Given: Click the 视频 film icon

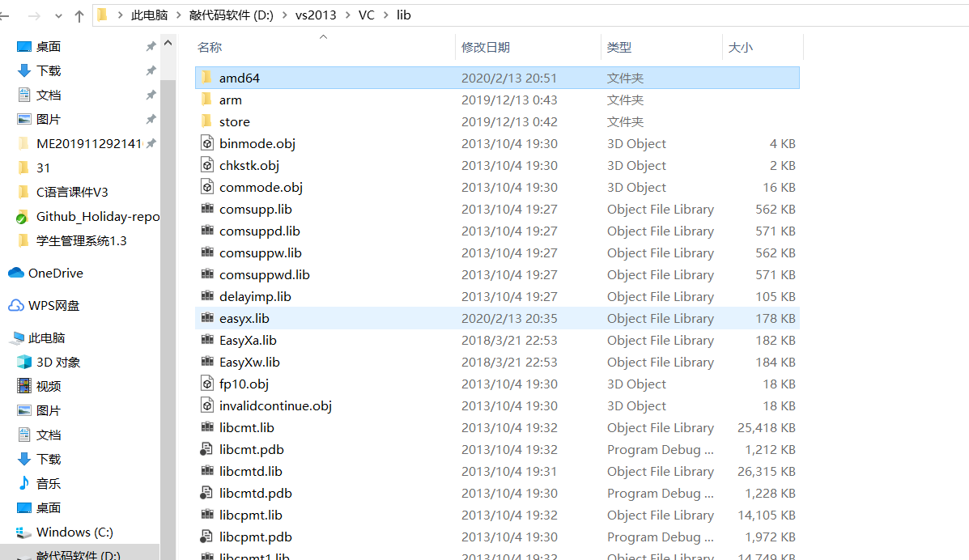Looking at the screenshot, I should click(24, 386).
